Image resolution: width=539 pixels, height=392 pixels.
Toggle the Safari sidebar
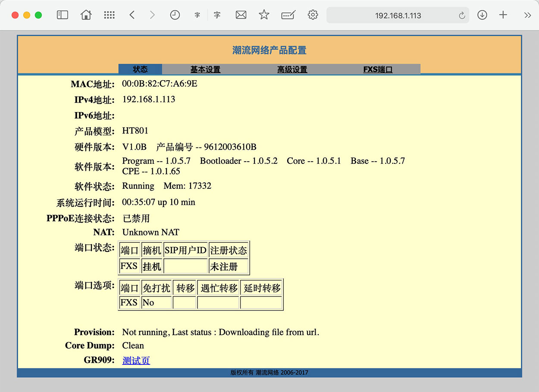click(x=63, y=15)
